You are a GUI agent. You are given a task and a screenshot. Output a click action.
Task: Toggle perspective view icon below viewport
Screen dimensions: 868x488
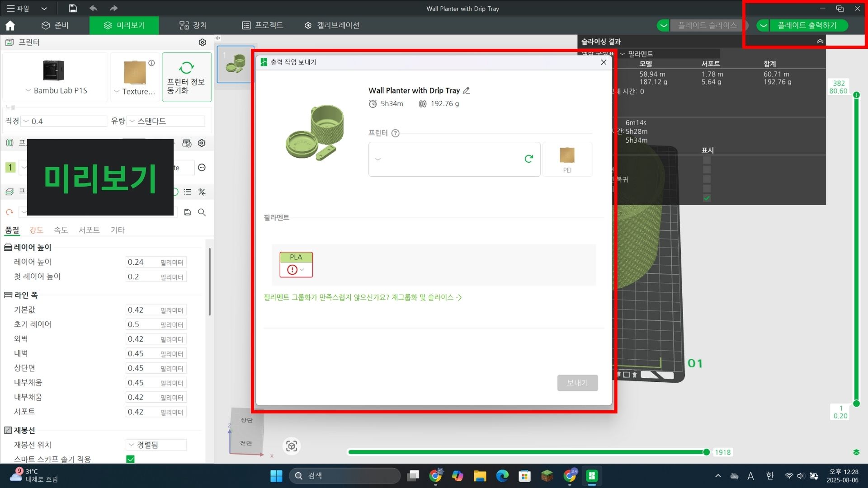292,446
